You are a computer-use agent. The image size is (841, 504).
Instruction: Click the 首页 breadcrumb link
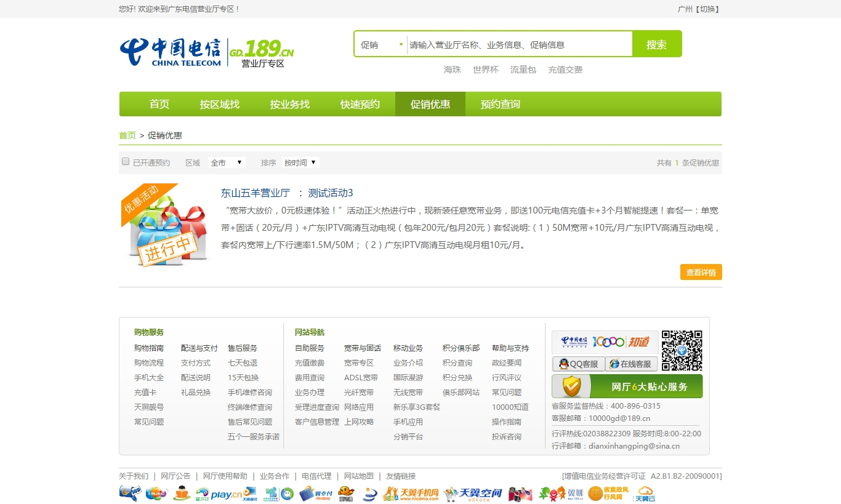[x=127, y=135]
